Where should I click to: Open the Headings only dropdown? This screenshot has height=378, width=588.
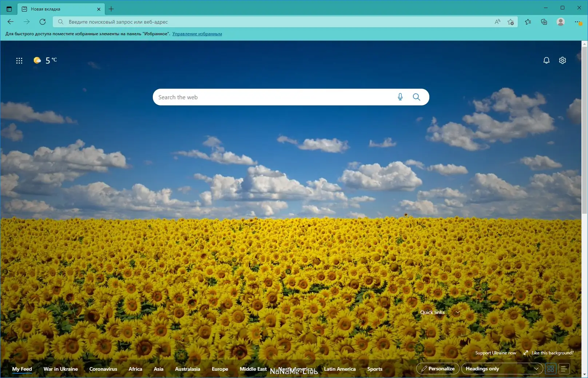point(502,369)
